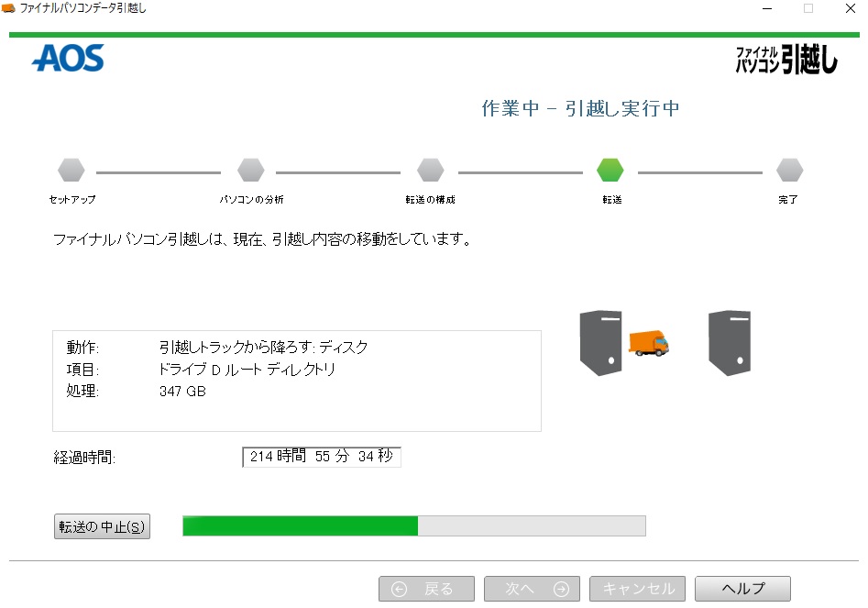
Task: Click the パソコンの分析 step label
Action: [x=251, y=199]
